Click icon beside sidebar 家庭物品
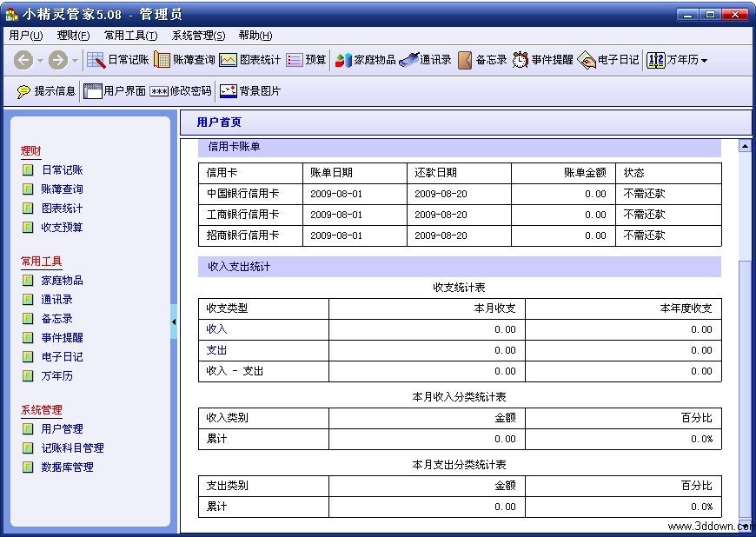This screenshot has height=537, width=756. coord(28,280)
